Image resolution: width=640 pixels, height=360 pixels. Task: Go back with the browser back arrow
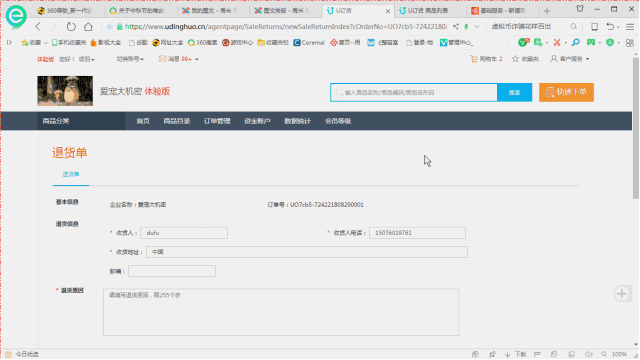pyautogui.click(x=38, y=27)
